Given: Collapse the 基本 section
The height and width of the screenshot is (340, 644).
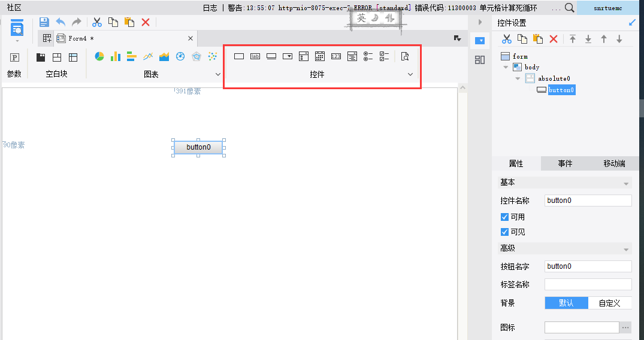Looking at the screenshot, I should [x=627, y=184].
